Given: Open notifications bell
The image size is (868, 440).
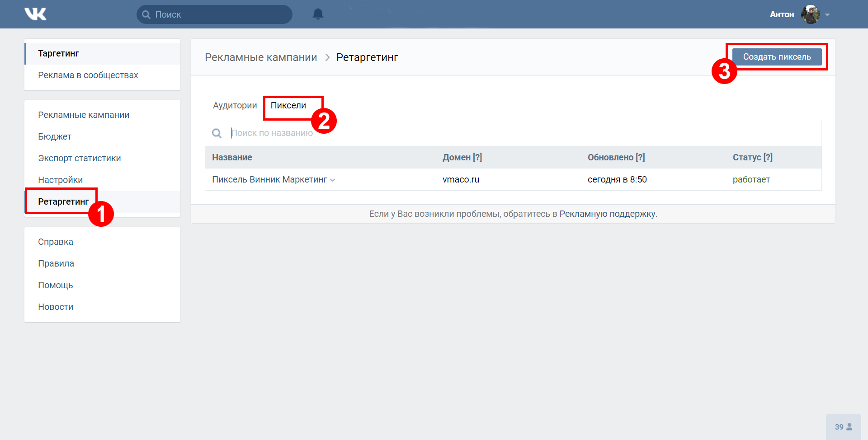Looking at the screenshot, I should 318,14.
